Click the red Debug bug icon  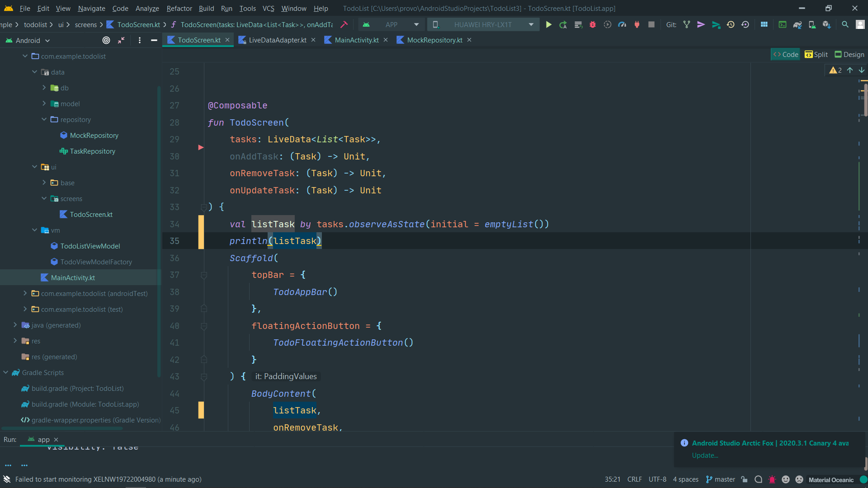(x=592, y=25)
